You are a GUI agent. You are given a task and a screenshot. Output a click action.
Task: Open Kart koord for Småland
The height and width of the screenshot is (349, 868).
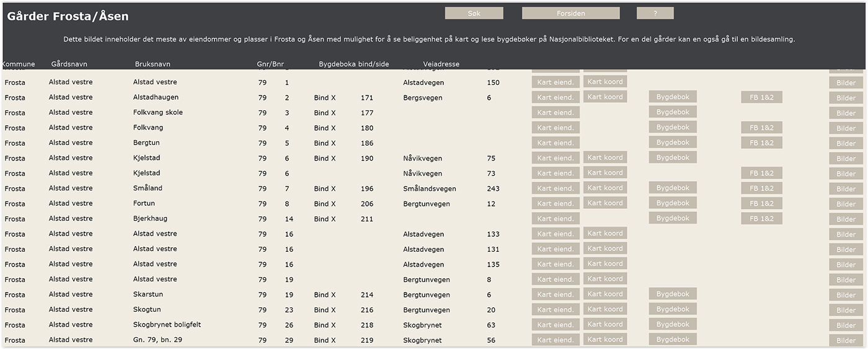(x=605, y=188)
